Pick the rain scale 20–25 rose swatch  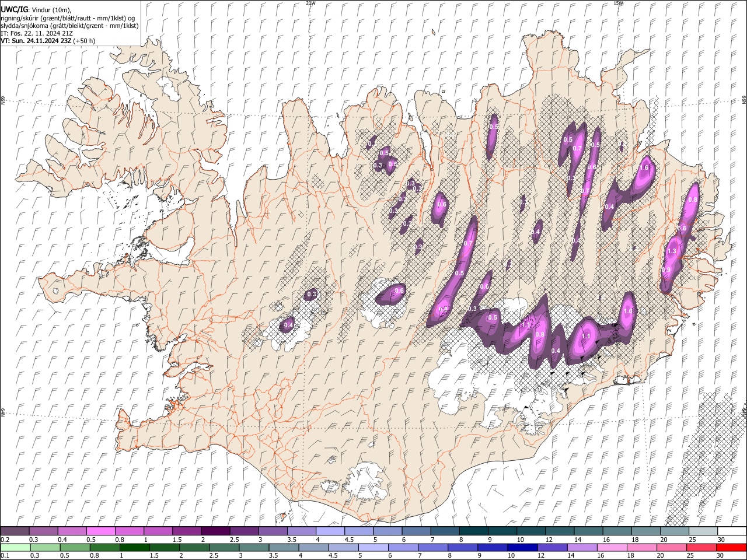(x=673, y=548)
